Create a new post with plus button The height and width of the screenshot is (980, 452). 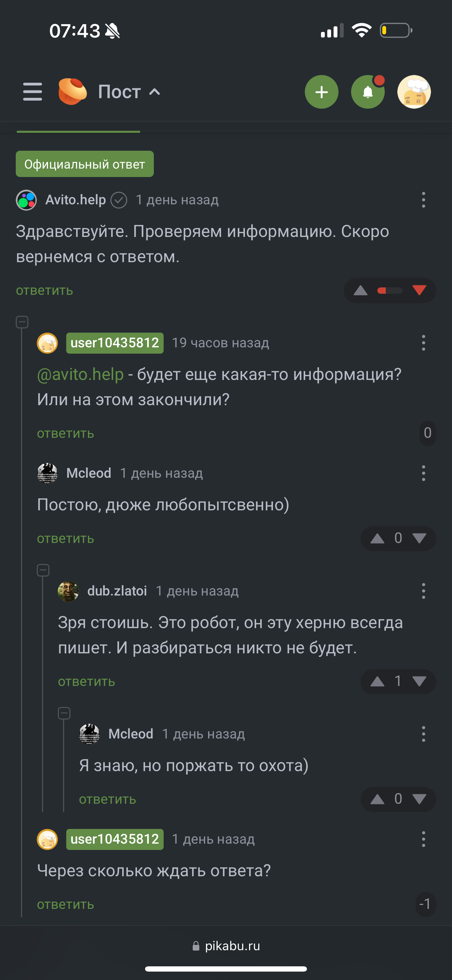[322, 92]
